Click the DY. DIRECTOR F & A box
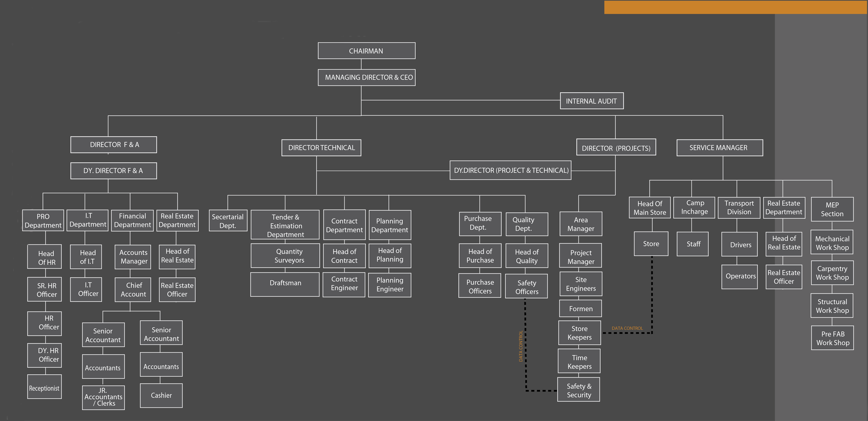 (x=113, y=171)
